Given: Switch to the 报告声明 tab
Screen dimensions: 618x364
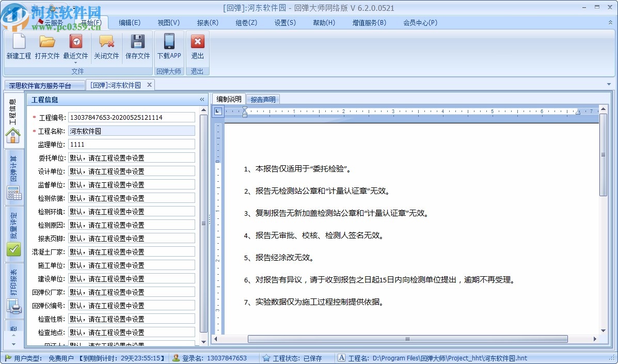Looking at the screenshot, I should [263, 99].
